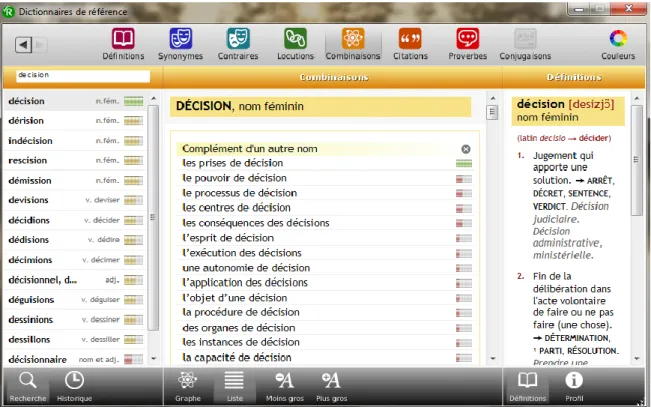Viewport: 651px width, 407px height.
Task: Go forward with the right arrow button
Action: coord(40,44)
